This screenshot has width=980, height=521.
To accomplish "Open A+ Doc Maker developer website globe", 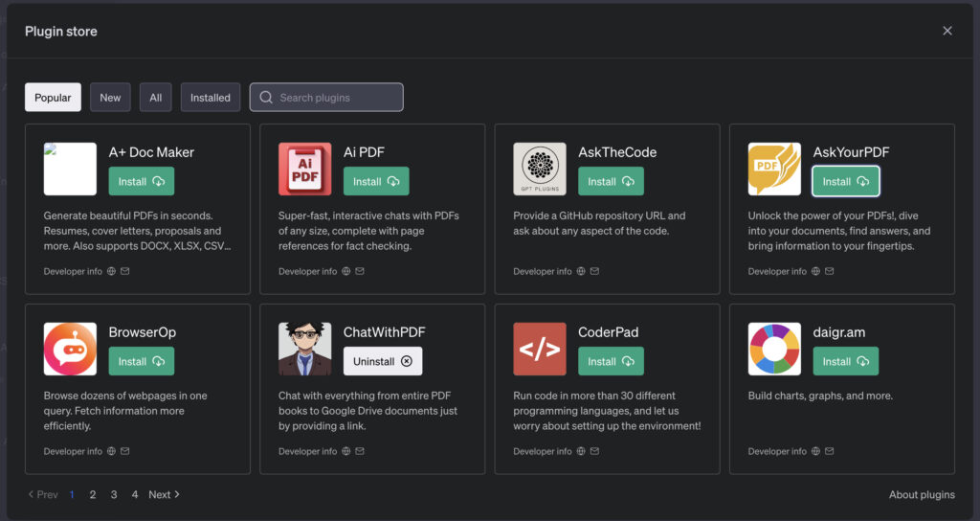I will pos(111,271).
